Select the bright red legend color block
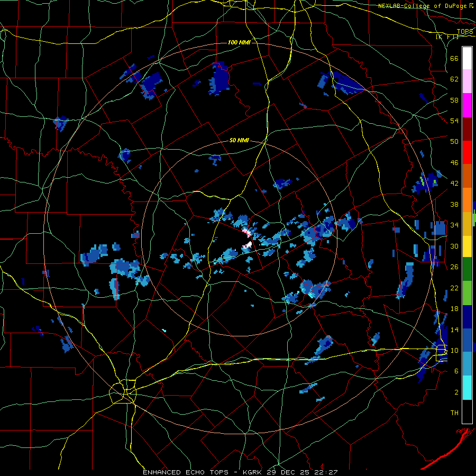The width and height of the screenshot is (476, 476). point(467,152)
